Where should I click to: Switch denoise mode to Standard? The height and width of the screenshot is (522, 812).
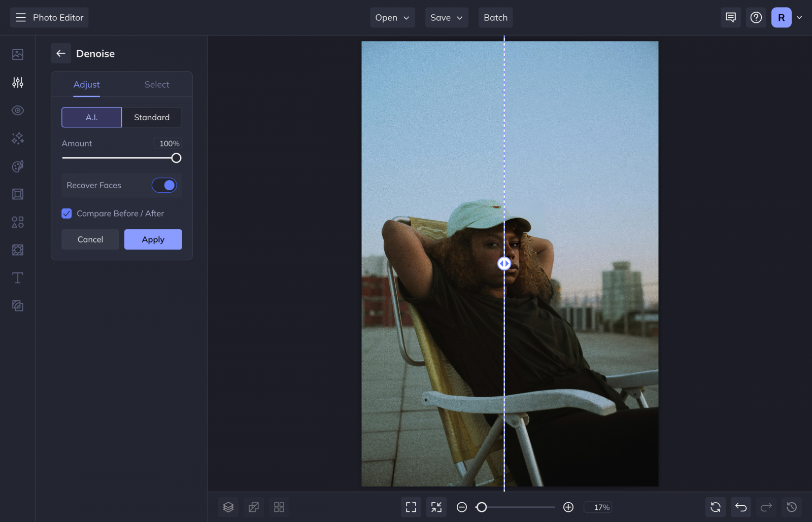[x=152, y=117]
